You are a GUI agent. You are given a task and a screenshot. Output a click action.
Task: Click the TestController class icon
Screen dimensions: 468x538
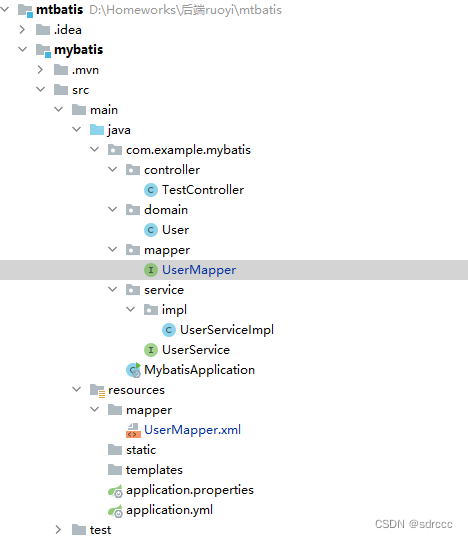[151, 190]
